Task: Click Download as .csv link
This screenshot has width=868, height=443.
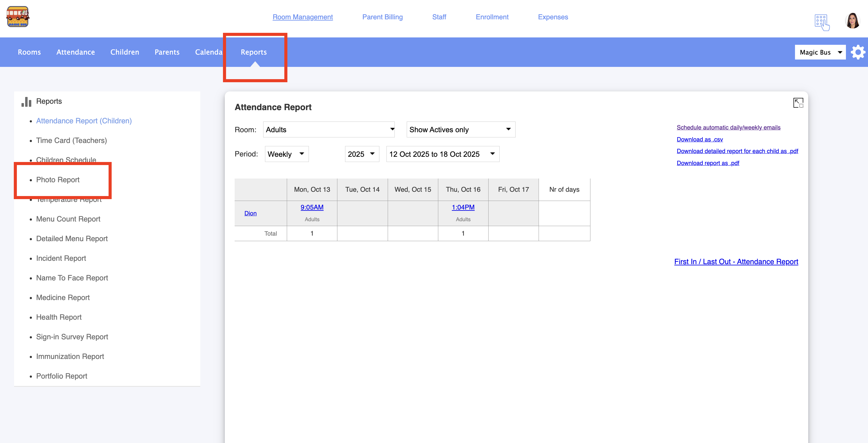Action: 700,139
